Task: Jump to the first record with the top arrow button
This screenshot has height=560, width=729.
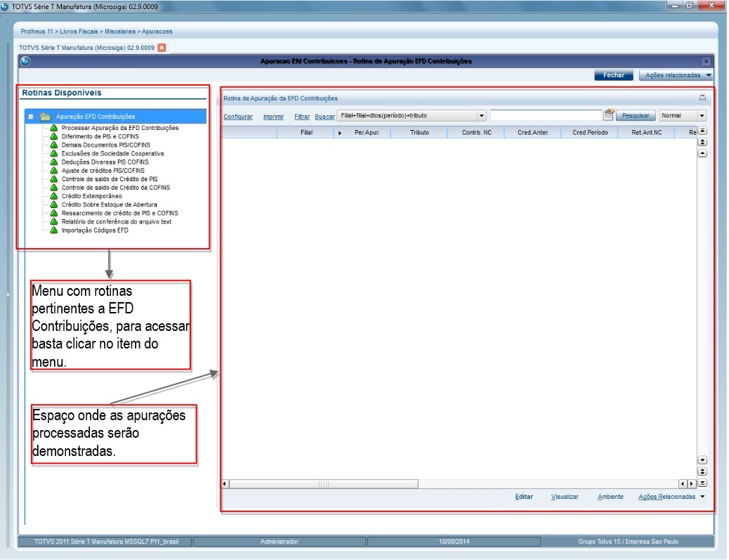Action: (x=702, y=131)
